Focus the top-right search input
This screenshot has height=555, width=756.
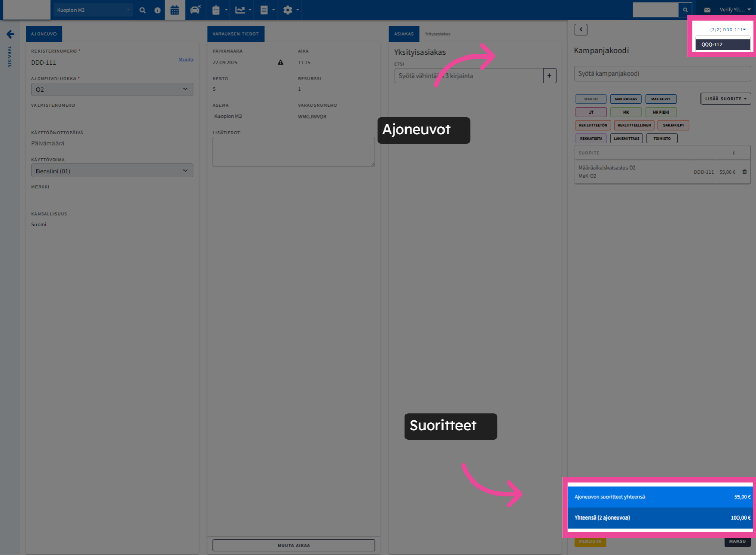click(x=656, y=10)
